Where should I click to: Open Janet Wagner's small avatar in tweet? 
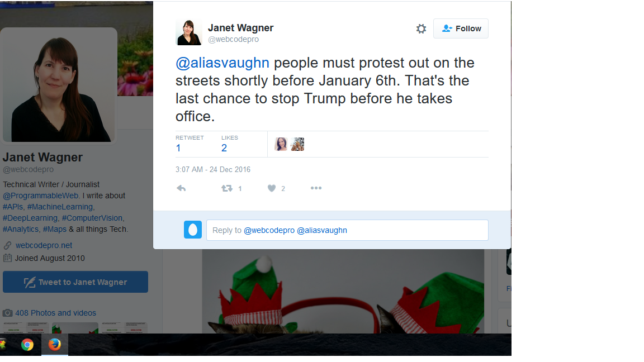[x=189, y=32]
